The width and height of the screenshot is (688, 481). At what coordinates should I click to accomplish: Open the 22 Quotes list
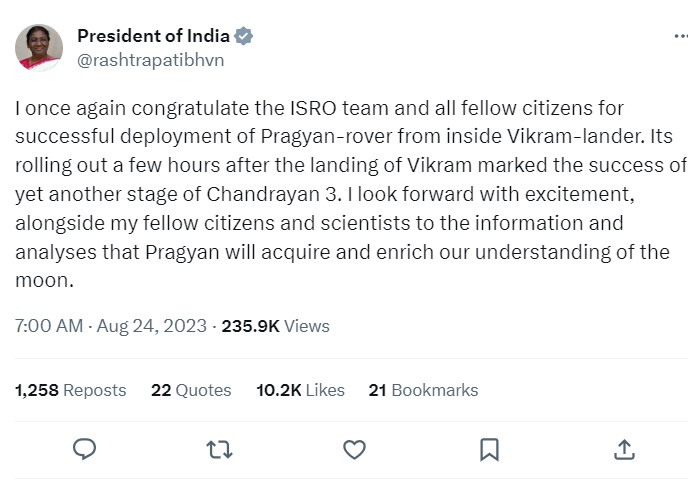(191, 390)
